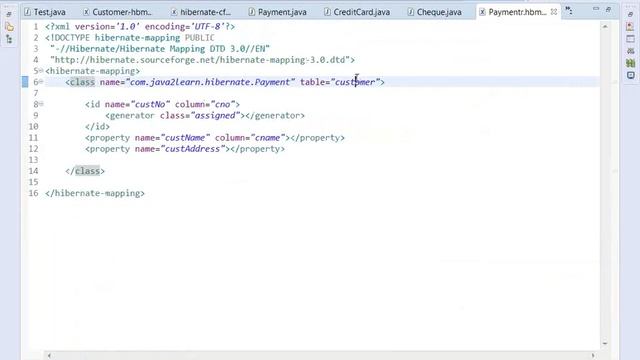The image size is (640, 360).
Task: Place cursor in table value "customer"
Action: (355, 82)
